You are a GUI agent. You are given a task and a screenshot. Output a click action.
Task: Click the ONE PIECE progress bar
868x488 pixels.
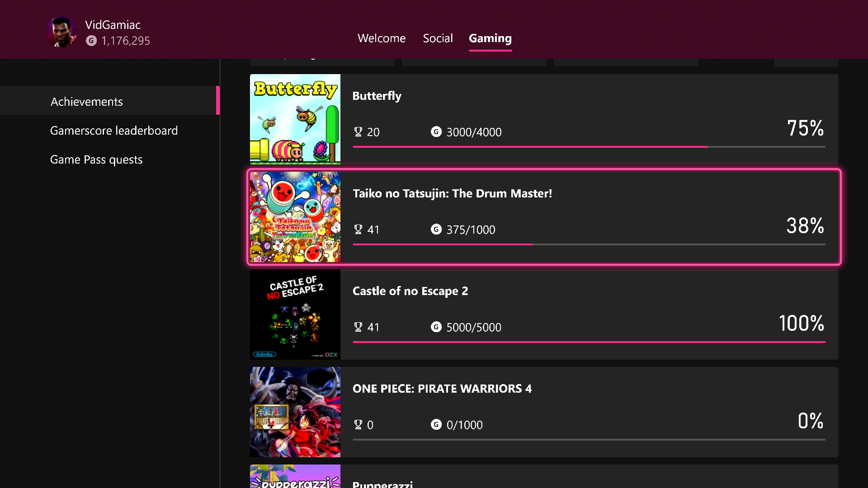(589, 440)
